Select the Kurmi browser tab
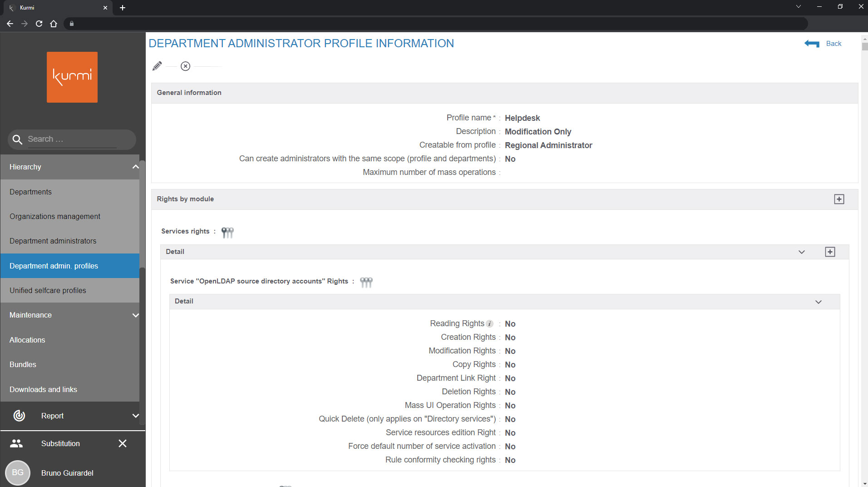 pyautogui.click(x=59, y=8)
